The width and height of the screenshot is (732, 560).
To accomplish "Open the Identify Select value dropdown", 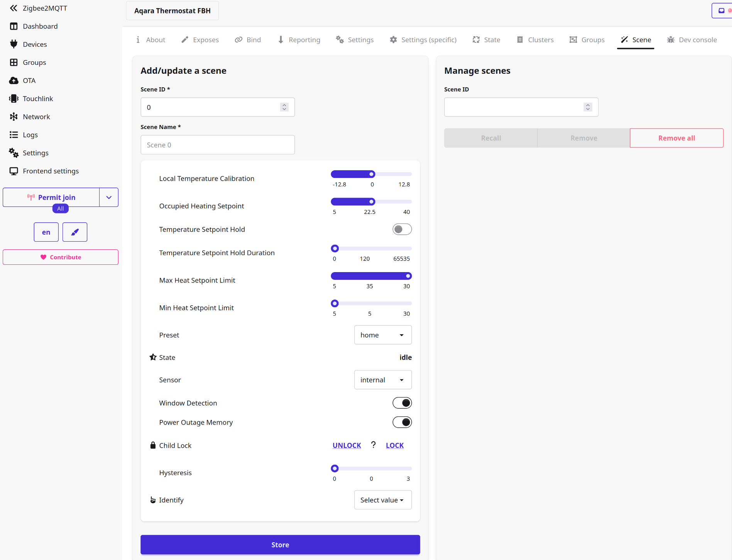I will point(382,500).
